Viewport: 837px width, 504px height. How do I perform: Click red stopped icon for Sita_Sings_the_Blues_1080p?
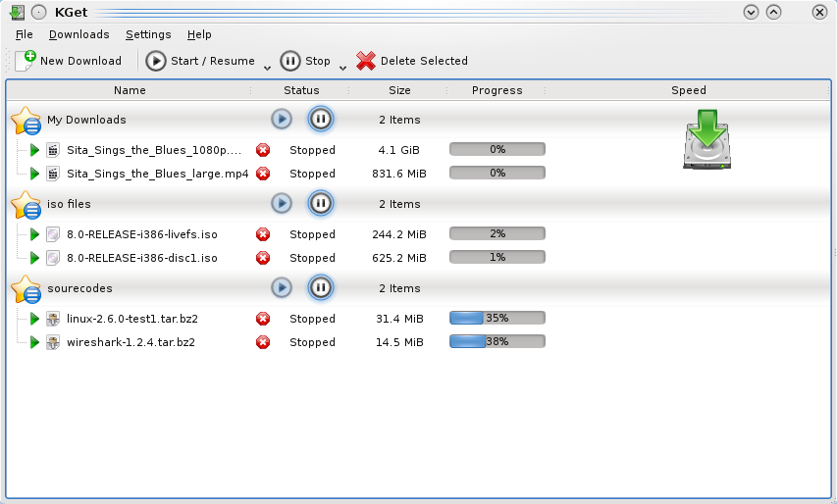[x=263, y=150]
